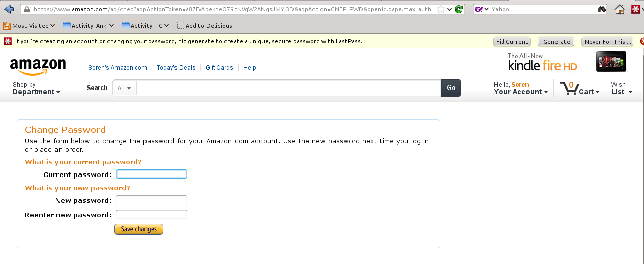This screenshot has height=264, width=644.
Task: Reload the page with the green refresh icon
Action: tap(459, 9)
